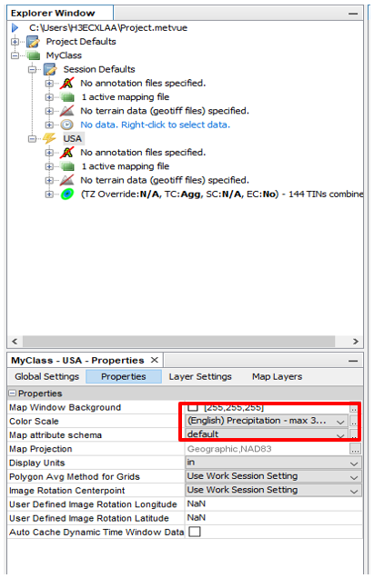
Task: Collapse the USA tree node
Action: pyautogui.click(x=32, y=139)
